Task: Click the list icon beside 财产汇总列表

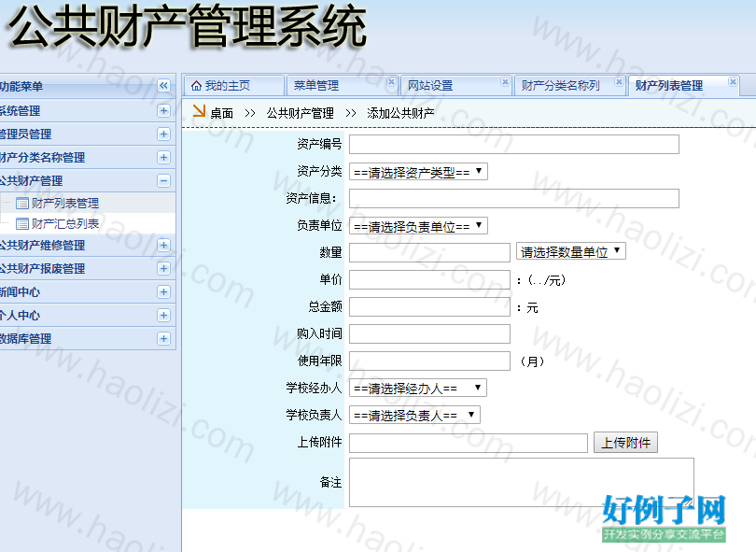Action: tap(22, 224)
